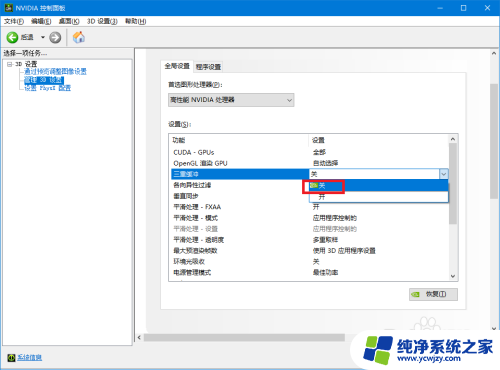Click the 全部 value for CUDA - GPUs
Viewport: 500px width, 370px height.
point(319,152)
